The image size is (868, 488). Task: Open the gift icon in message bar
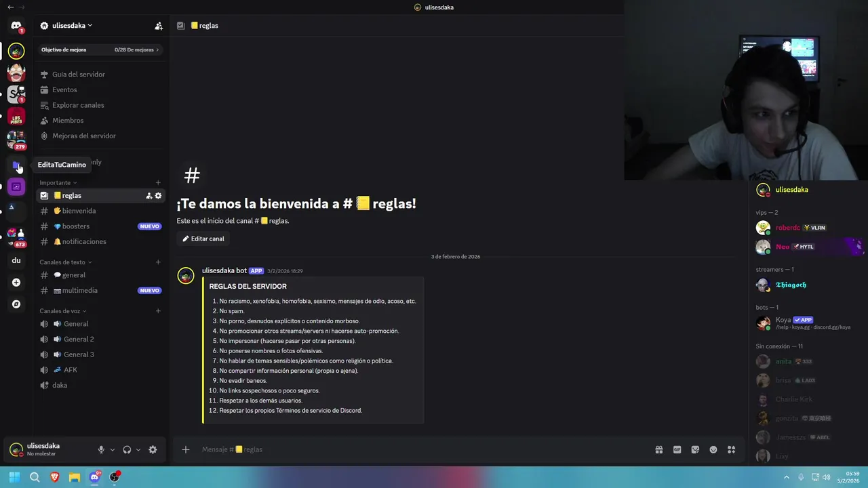(659, 449)
